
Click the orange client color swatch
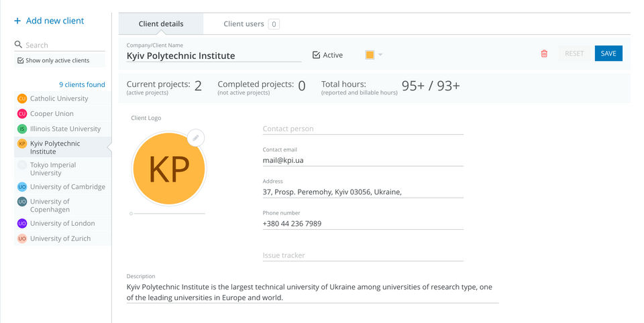370,55
